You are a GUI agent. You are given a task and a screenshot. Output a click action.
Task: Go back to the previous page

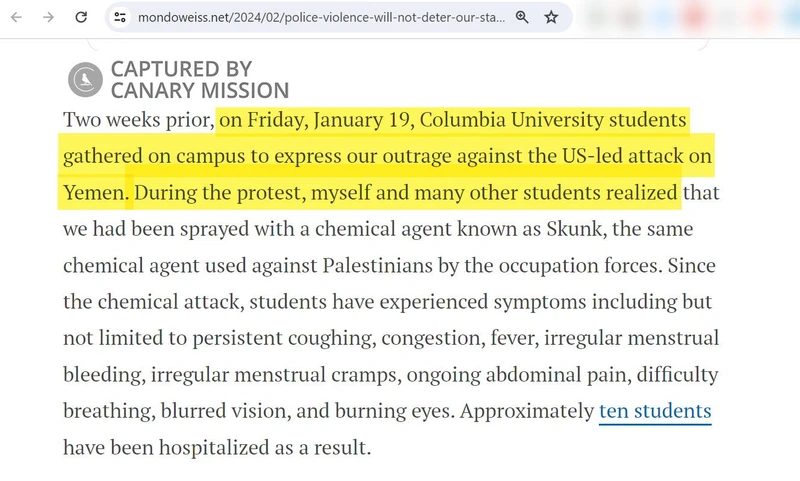[17, 17]
